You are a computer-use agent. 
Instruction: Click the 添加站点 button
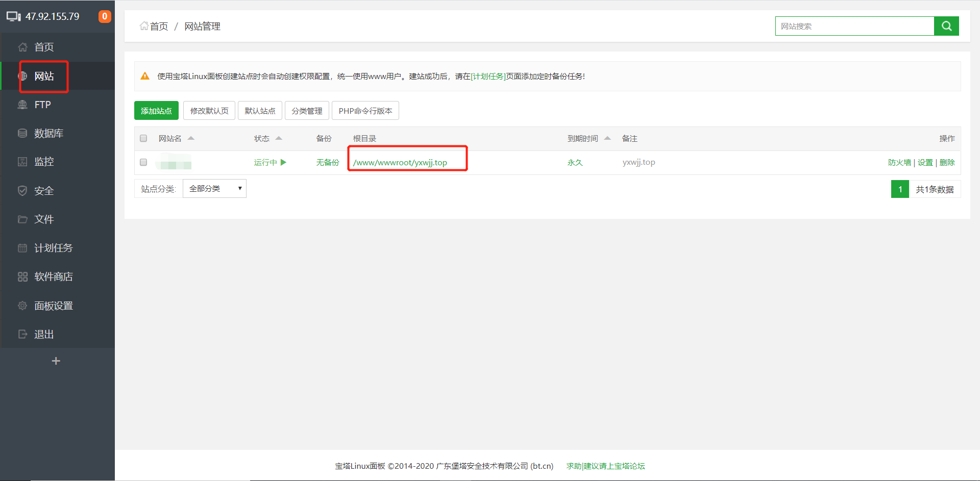point(156,111)
